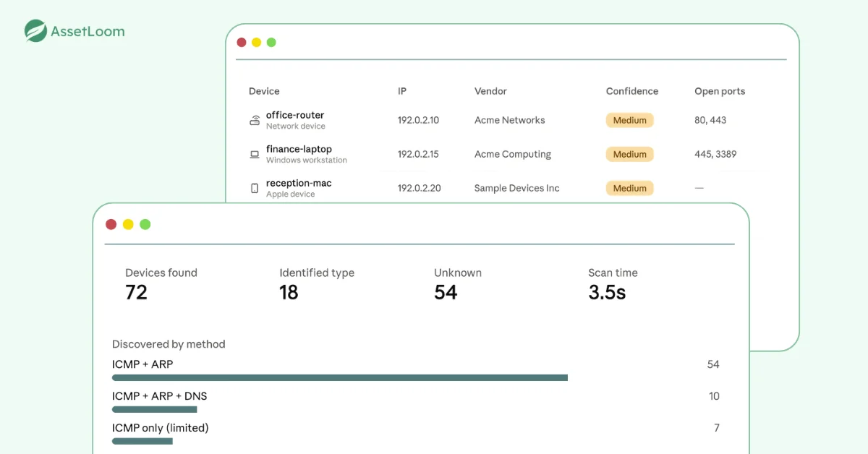
Task: Click the Acme Computing vendor cell
Action: coord(513,154)
